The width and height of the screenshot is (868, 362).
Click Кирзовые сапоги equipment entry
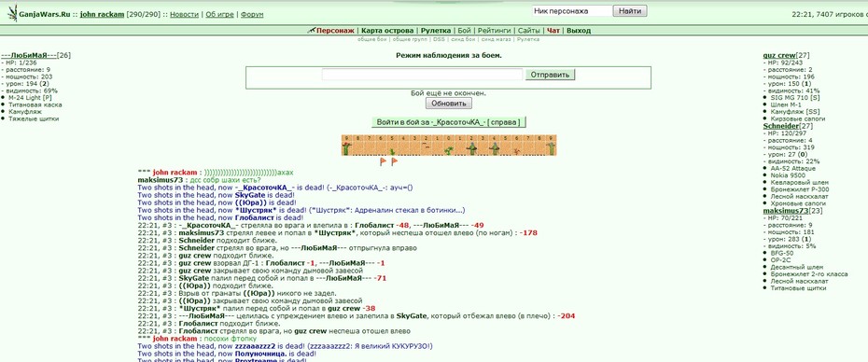(x=798, y=119)
